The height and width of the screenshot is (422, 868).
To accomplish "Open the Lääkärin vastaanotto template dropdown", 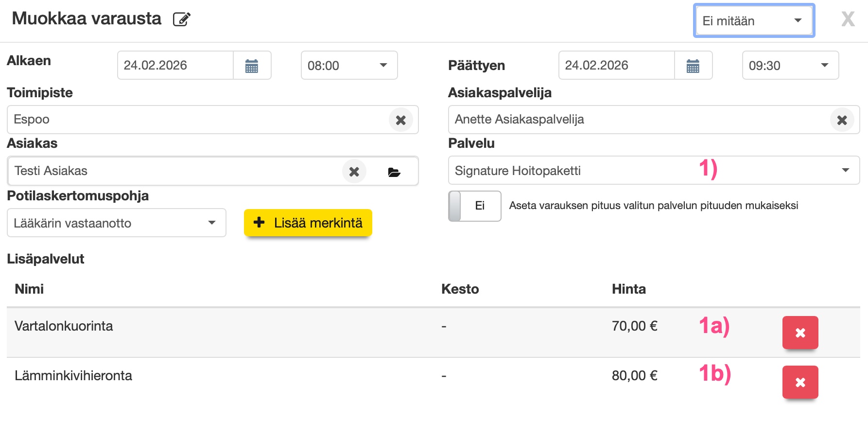I will pyautogui.click(x=116, y=223).
